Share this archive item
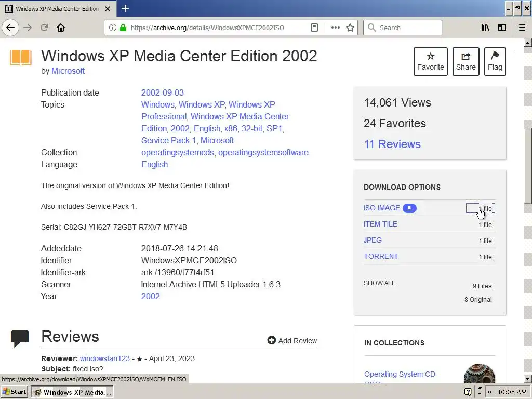Image resolution: width=532 pixels, height=399 pixels. click(466, 61)
